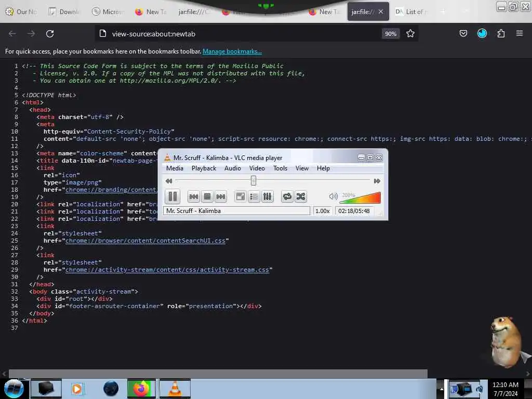532x399 pixels.
Task: Click 'Mr. Scruff - Kalimba' status text
Action: [193, 211]
